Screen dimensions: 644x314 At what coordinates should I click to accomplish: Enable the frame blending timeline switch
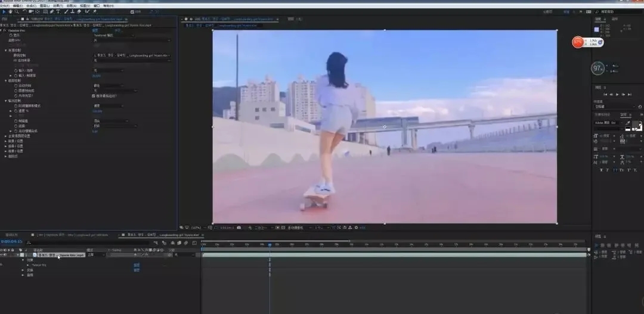(179, 243)
